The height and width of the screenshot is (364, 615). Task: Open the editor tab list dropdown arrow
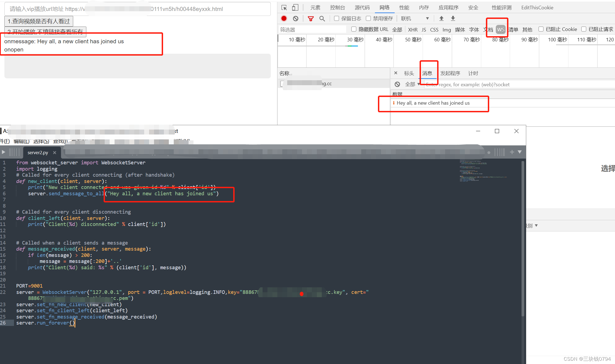click(520, 152)
